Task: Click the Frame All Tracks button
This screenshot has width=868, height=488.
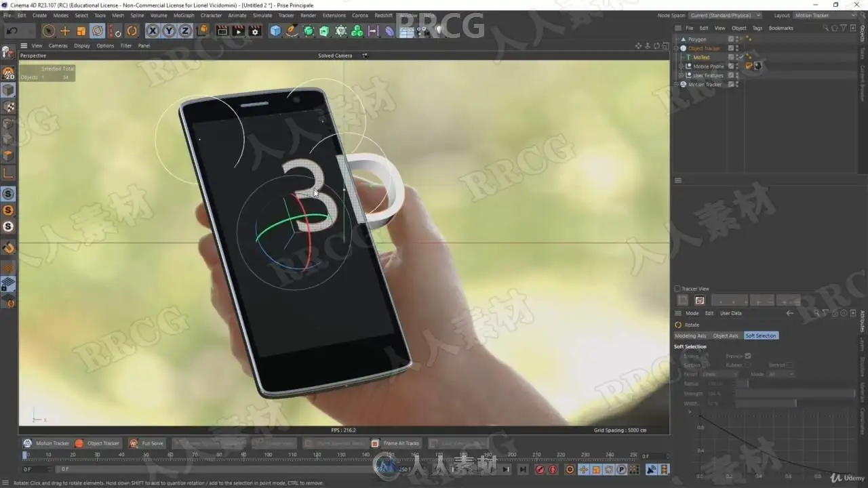Action: (395, 443)
